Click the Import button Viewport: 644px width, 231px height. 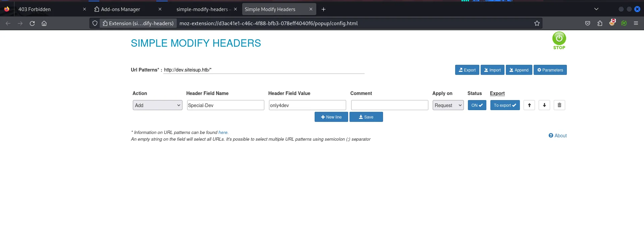[492, 70]
